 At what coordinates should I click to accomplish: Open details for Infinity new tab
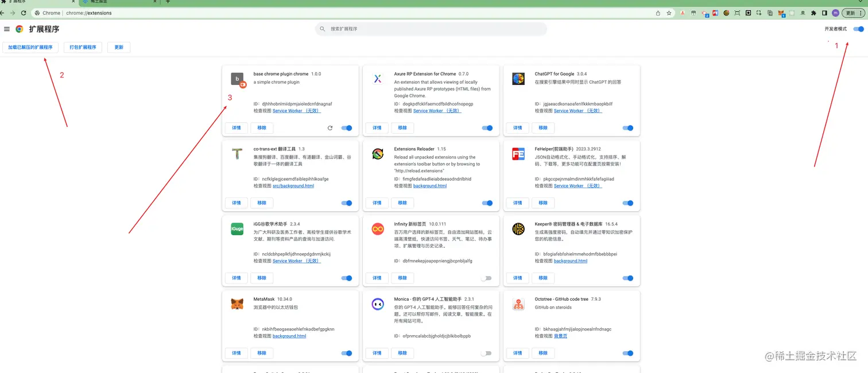click(x=377, y=278)
